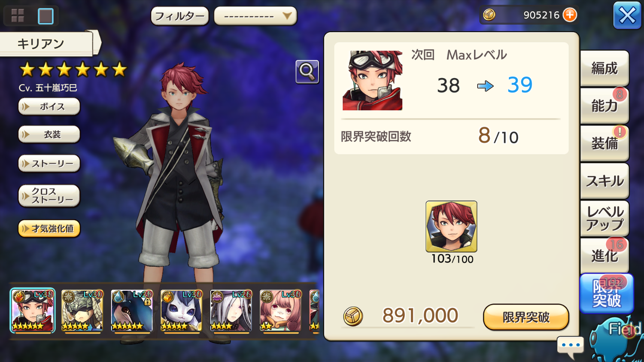The image size is (644, 362).
Task: Confirm with the yellow 限界突破 button
Action: (x=526, y=317)
